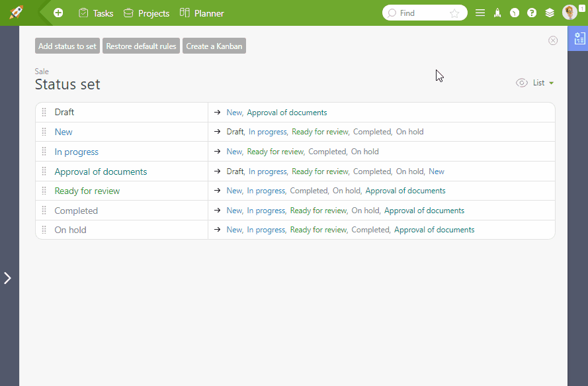
Task: Click the drag handle of the In progress row
Action: coord(44,152)
